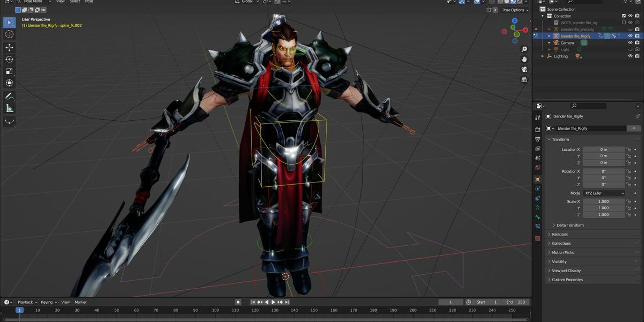This screenshot has width=644, height=322.
Task: Collapse the Transform panel
Action: coord(560,140)
